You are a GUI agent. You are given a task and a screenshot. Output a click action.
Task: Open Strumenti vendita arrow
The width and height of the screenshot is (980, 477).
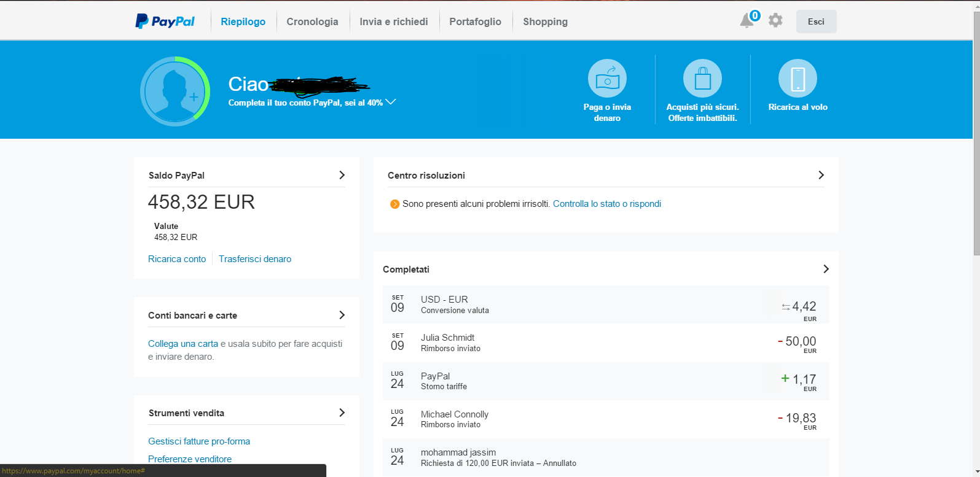pyautogui.click(x=342, y=413)
